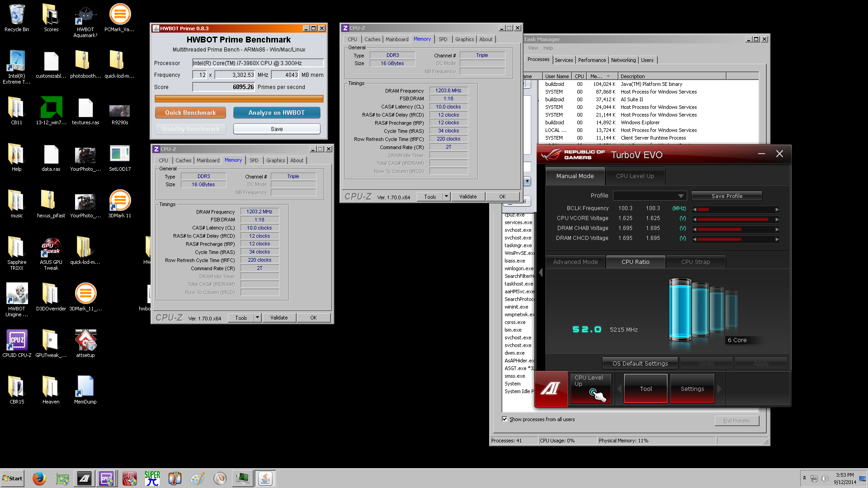
Task: Increase BCLK Frequency with right arrow
Action: tap(777, 210)
